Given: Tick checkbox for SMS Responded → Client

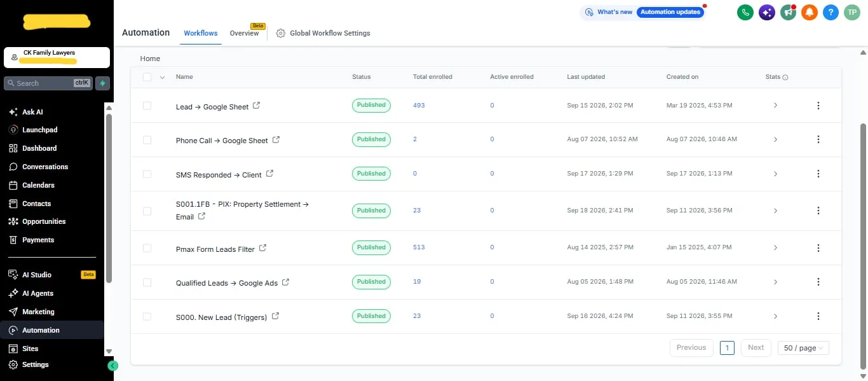Looking at the screenshot, I should click(147, 174).
